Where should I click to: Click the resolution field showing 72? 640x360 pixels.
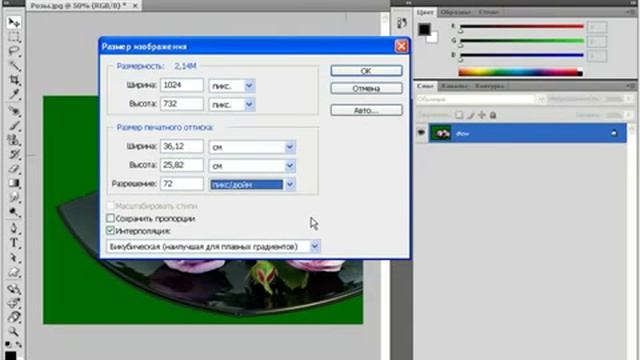pyautogui.click(x=182, y=184)
